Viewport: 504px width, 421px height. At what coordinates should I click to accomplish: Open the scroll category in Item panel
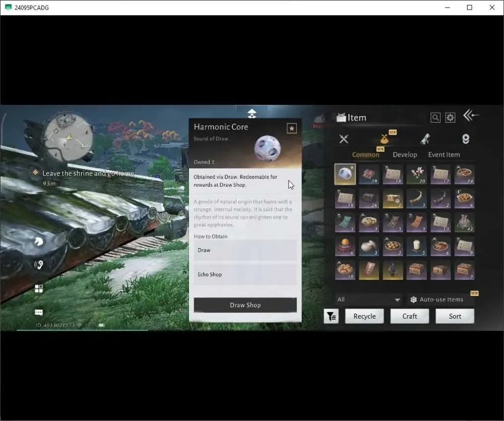tap(425, 139)
